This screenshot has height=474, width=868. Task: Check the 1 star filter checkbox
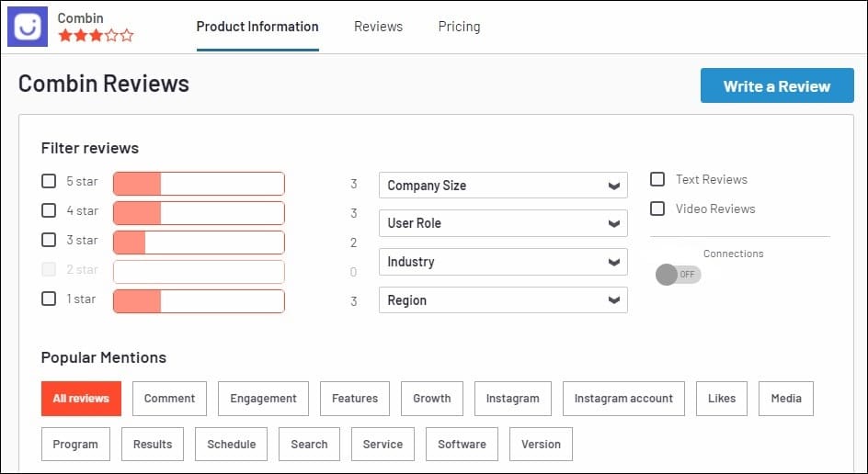coord(49,299)
